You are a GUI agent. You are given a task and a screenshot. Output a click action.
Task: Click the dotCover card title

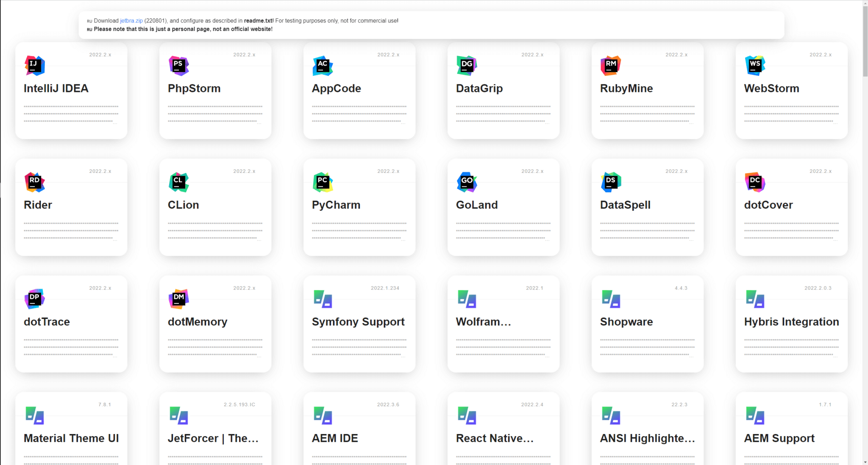tap(768, 205)
